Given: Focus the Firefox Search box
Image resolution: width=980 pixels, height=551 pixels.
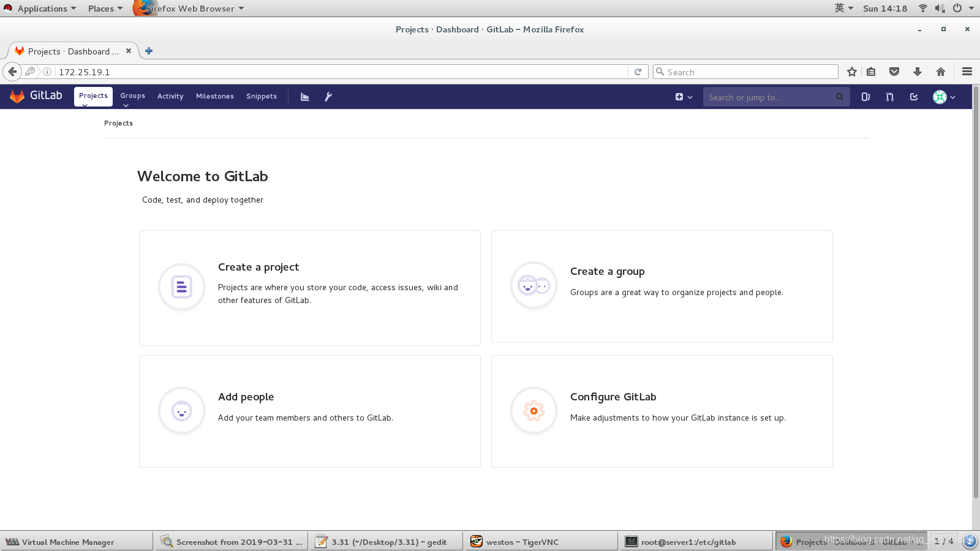Looking at the screenshot, I should [745, 72].
